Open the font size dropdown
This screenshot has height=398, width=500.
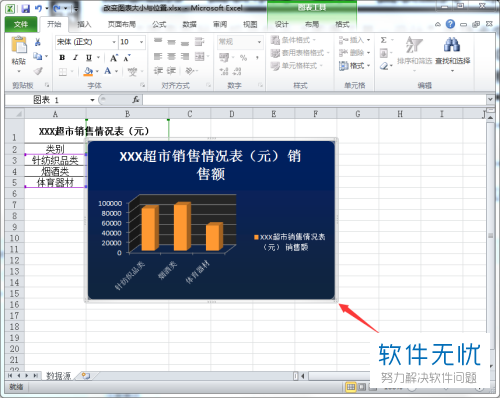pyautogui.click(x=141, y=42)
